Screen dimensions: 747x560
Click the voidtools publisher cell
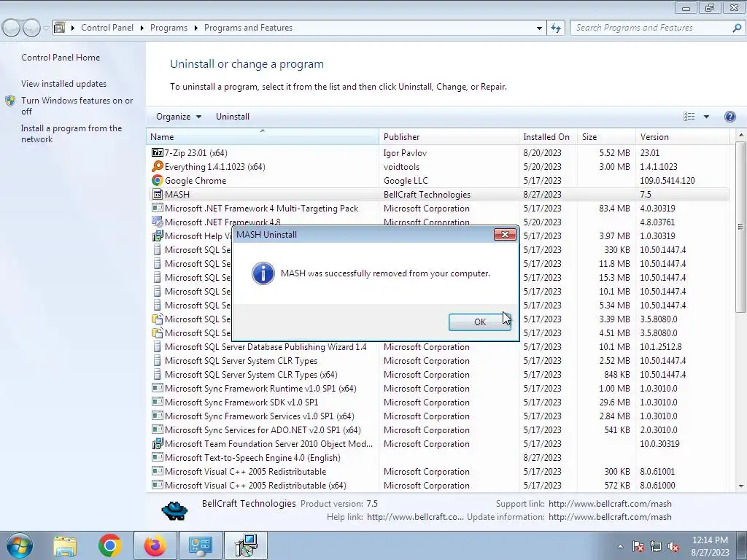pos(402,167)
